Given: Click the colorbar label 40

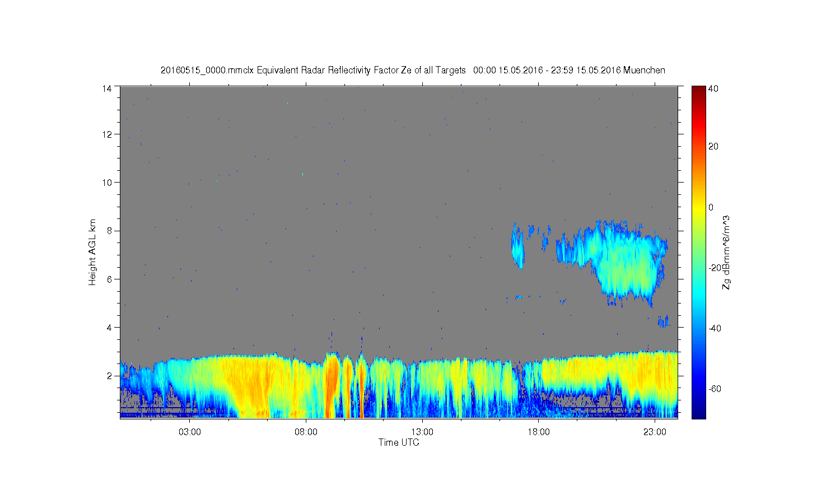Looking at the screenshot, I should pyautogui.click(x=713, y=88).
